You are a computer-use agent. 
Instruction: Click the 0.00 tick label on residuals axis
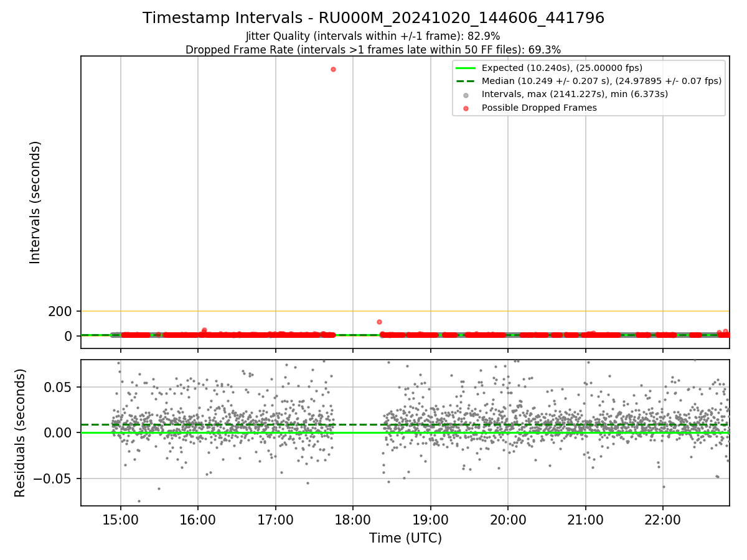click(57, 432)
